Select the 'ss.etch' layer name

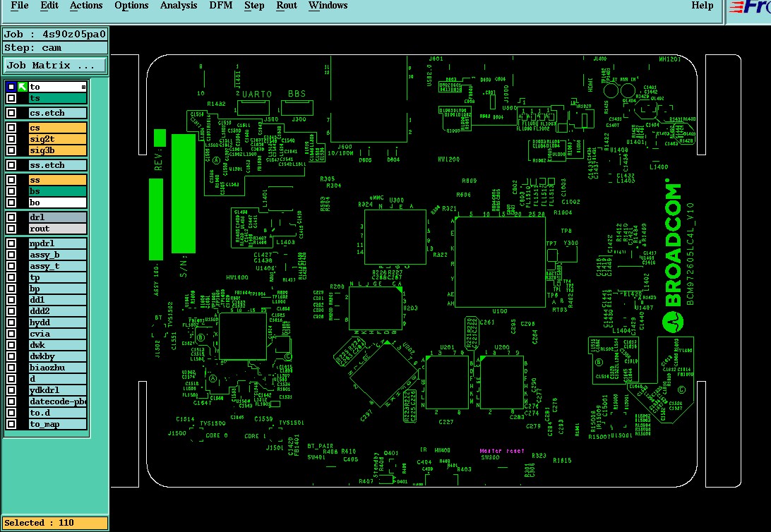(57, 165)
